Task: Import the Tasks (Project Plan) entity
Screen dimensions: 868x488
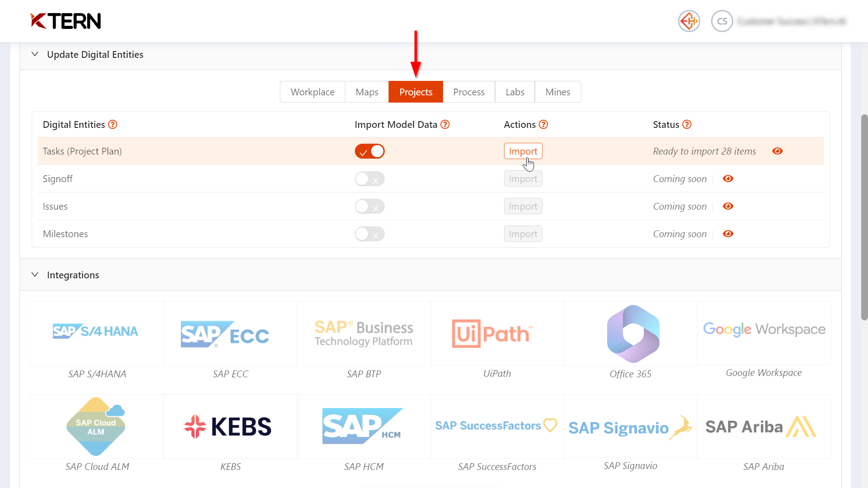Action: (x=523, y=151)
